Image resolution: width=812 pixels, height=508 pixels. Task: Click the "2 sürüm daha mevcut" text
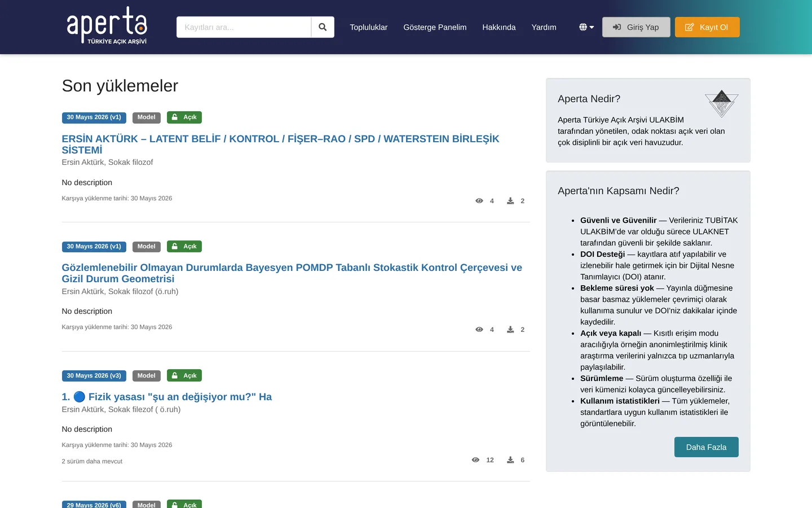coord(92,461)
